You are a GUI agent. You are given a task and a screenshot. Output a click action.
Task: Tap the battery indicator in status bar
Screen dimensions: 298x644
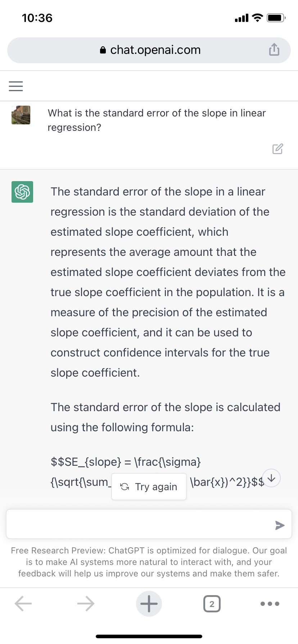(x=276, y=18)
